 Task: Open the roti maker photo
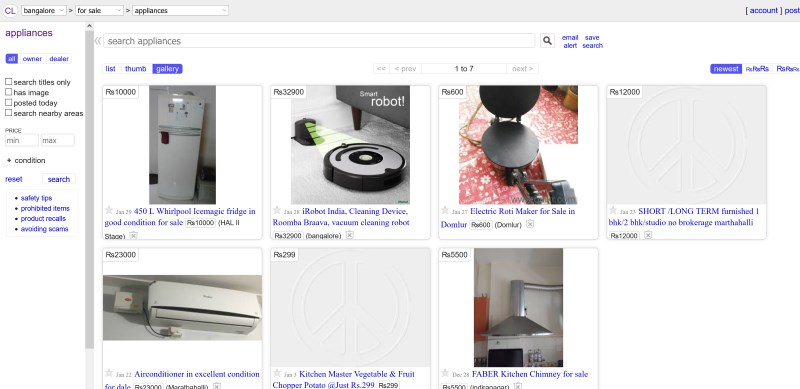[518, 145]
